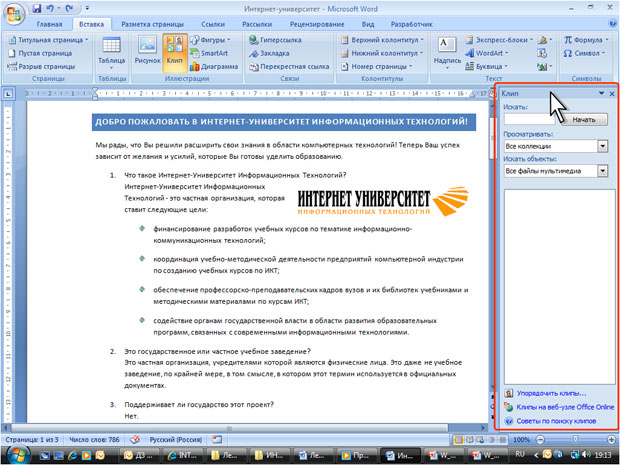620x465 pixels.
Task: Open Титульная страница cover page dropdown
Action: tap(48, 40)
